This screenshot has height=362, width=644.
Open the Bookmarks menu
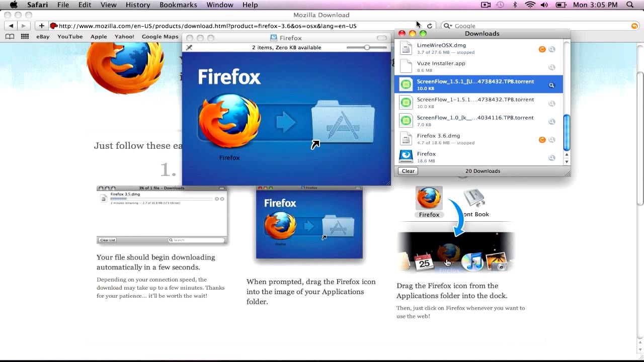[178, 5]
